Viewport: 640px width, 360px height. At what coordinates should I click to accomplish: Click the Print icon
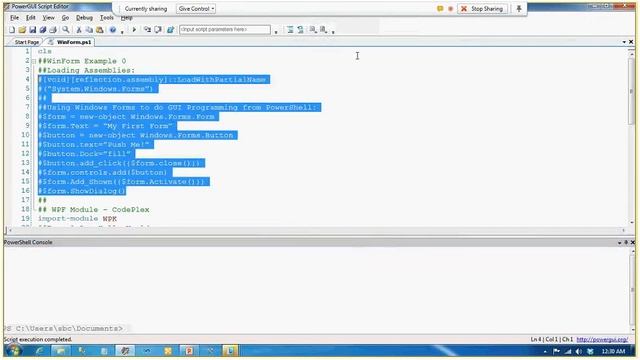[x=53, y=30]
